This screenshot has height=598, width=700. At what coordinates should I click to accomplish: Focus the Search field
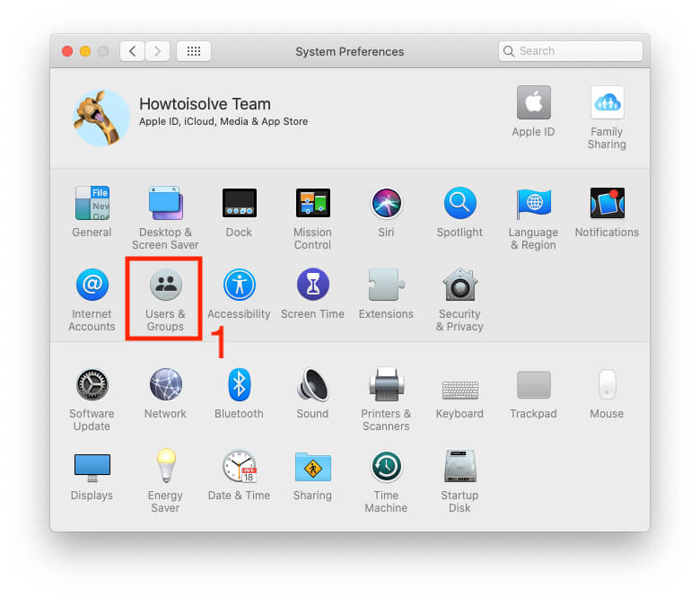pyautogui.click(x=571, y=51)
